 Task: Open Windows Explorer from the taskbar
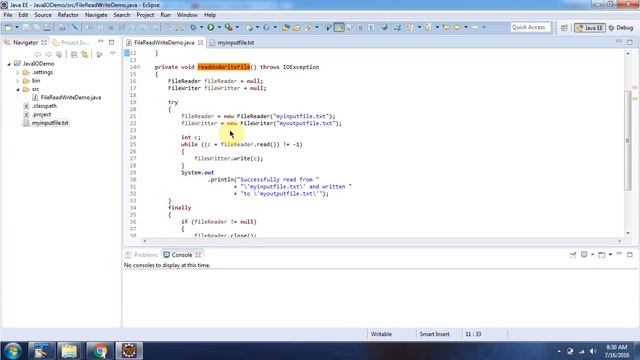pyautogui.click(x=69, y=351)
